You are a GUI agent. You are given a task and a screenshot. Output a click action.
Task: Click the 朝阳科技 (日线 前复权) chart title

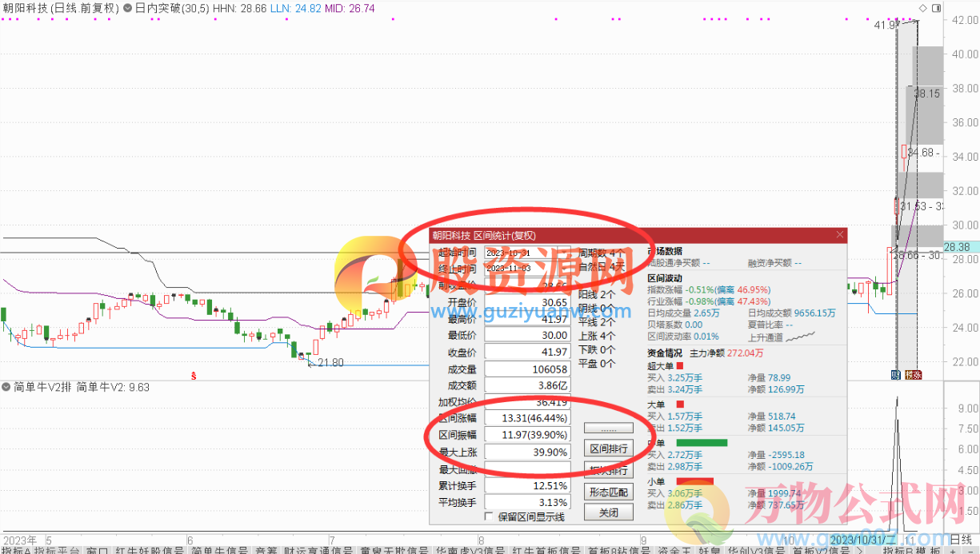pos(61,8)
